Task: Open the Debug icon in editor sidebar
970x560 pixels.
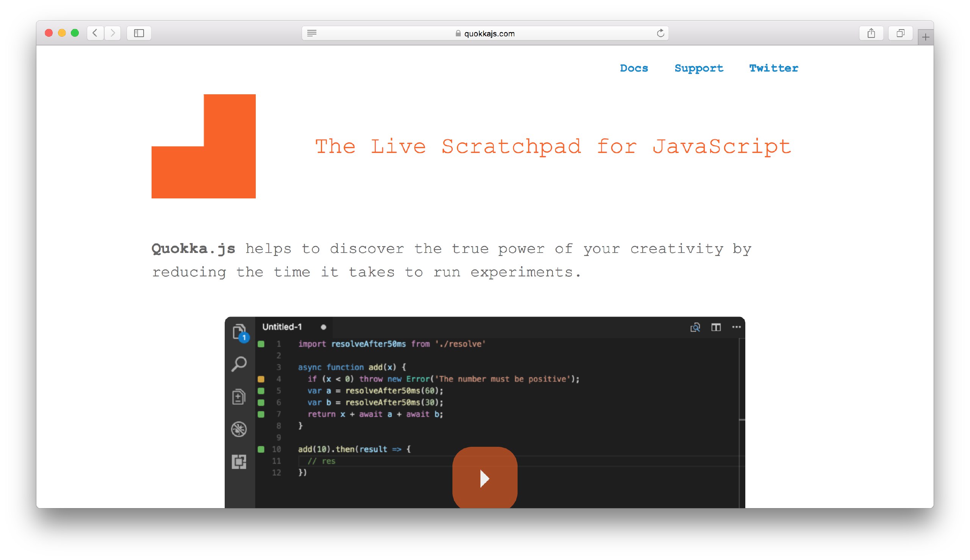Action: (239, 429)
